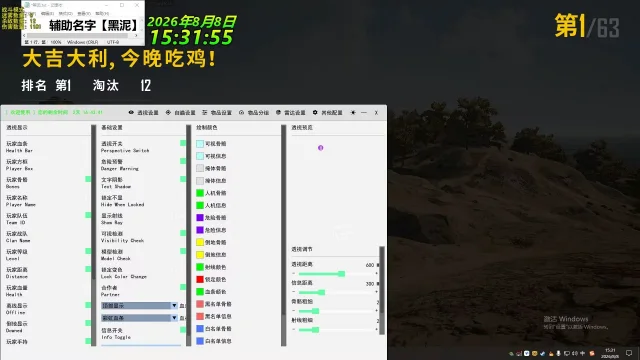Open the red 锁定颜色 color swatch
This screenshot has width=640, height=360.
point(200,279)
